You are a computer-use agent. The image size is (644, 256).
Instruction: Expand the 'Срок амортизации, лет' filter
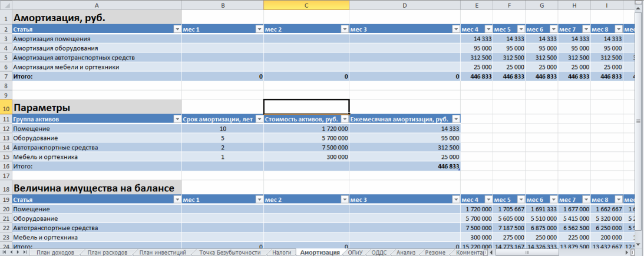pos(258,119)
